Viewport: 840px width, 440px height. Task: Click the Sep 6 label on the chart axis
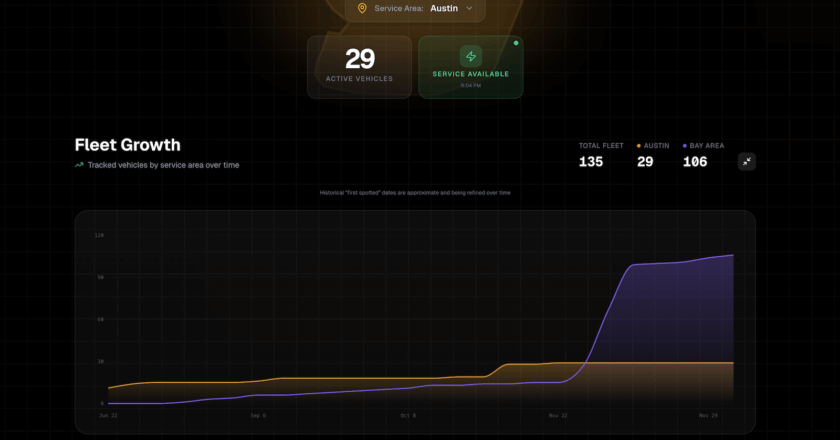(x=258, y=414)
